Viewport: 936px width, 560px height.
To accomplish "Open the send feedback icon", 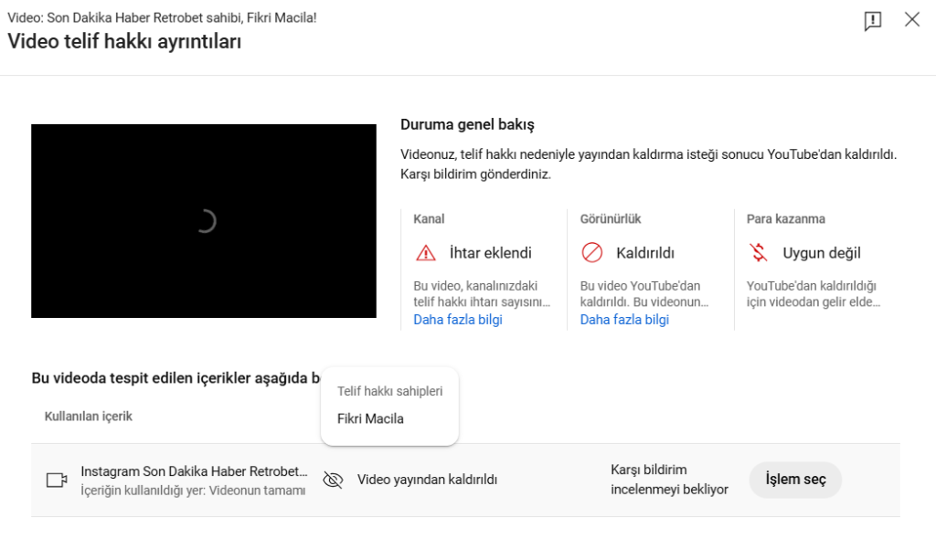I will tap(873, 21).
